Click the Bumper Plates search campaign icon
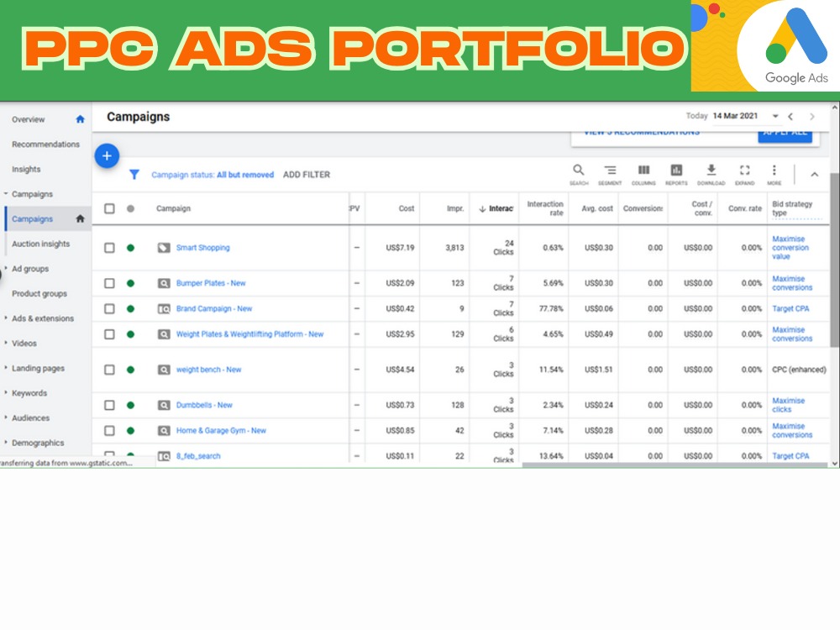This screenshot has height=630, width=840. pos(164,283)
